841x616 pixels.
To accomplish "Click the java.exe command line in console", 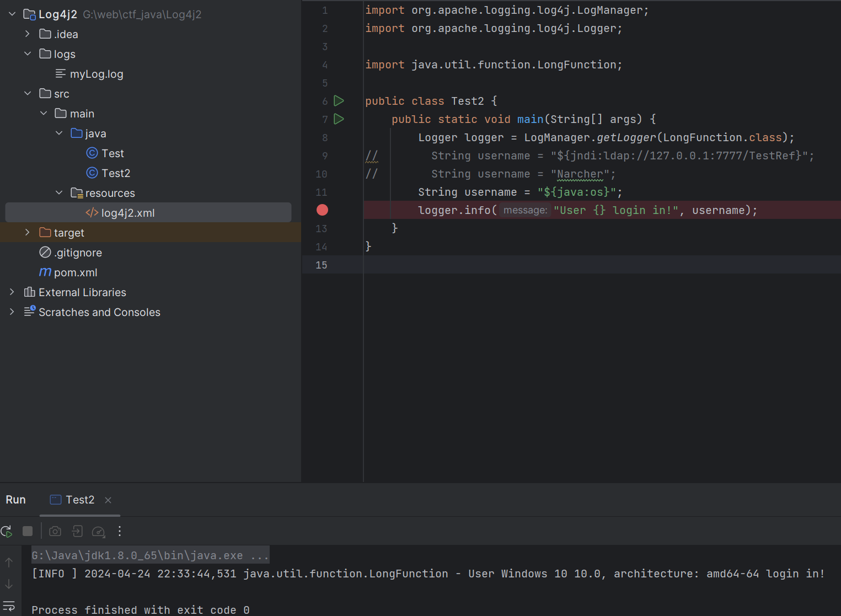I will tap(151, 555).
